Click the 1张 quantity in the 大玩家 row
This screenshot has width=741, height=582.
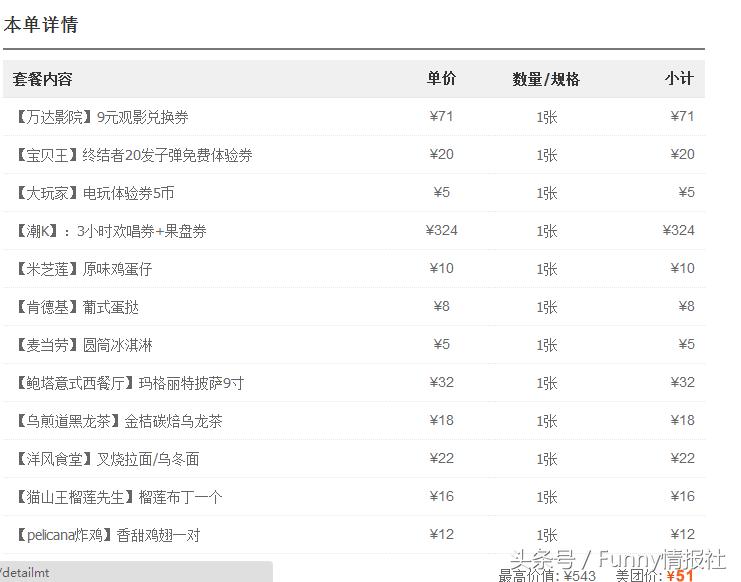[547, 193]
